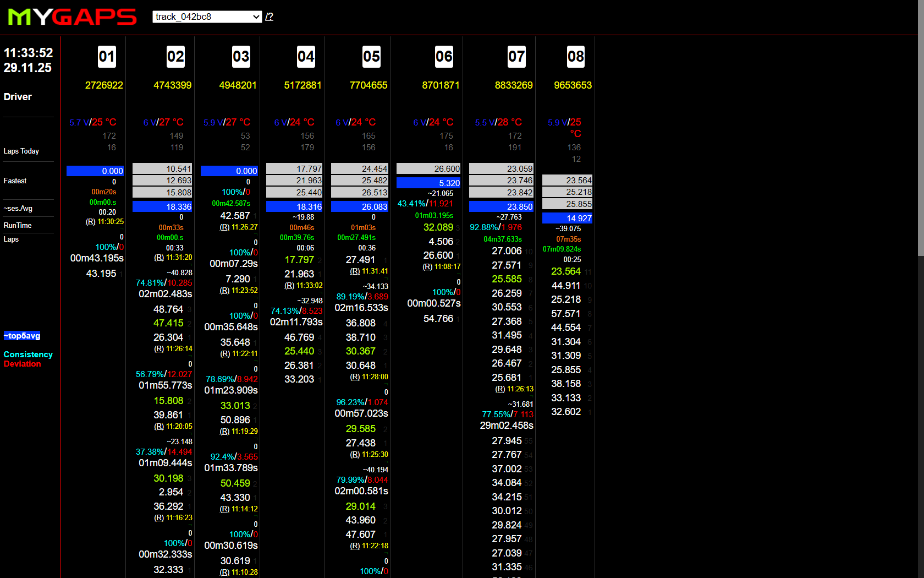
Task: Select lane 04 number badge
Action: (306, 57)
